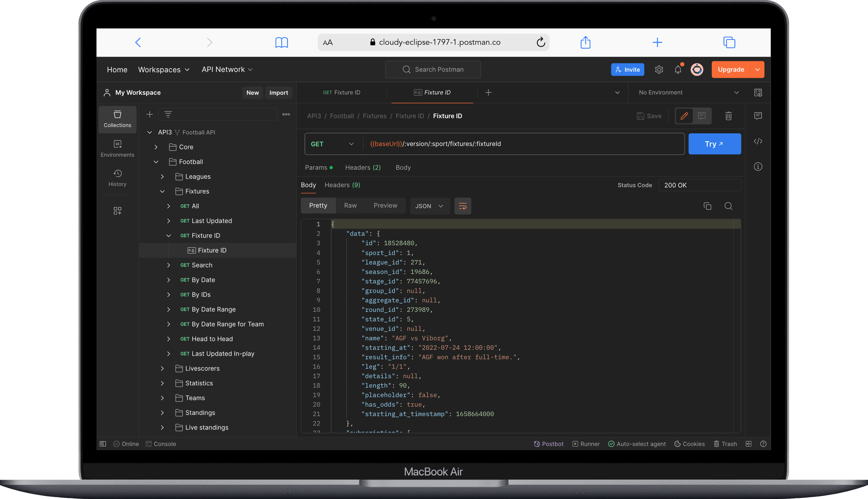
Task: Open Postbot assistant
Action: coord(548,444)
